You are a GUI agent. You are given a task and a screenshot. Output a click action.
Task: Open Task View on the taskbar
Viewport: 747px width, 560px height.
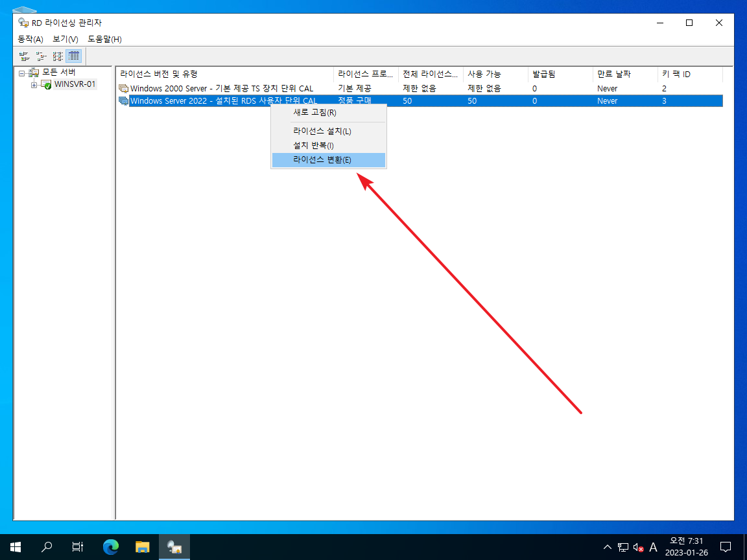[x=78, y=547]
